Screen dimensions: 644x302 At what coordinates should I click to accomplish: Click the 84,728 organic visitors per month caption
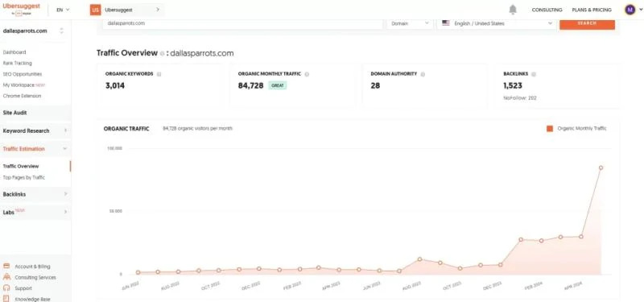click(197, 129)
